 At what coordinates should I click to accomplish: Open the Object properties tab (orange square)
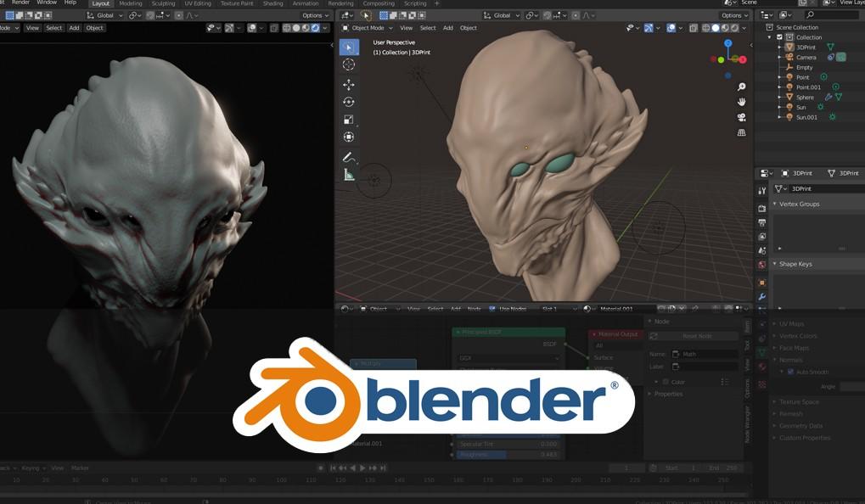pyautogui.click(x=761, y=283)
